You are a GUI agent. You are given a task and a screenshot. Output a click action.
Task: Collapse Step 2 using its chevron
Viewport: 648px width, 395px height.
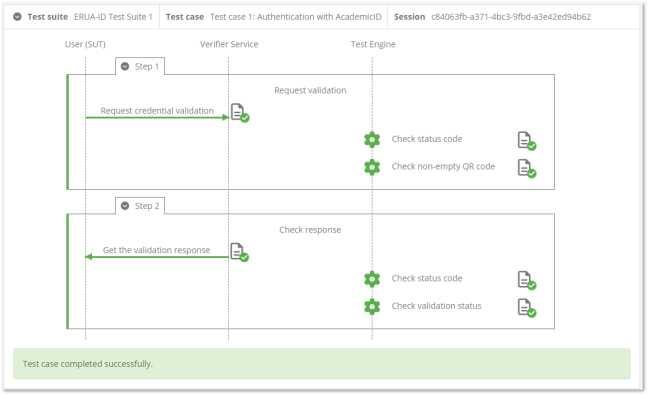point(125,206)
